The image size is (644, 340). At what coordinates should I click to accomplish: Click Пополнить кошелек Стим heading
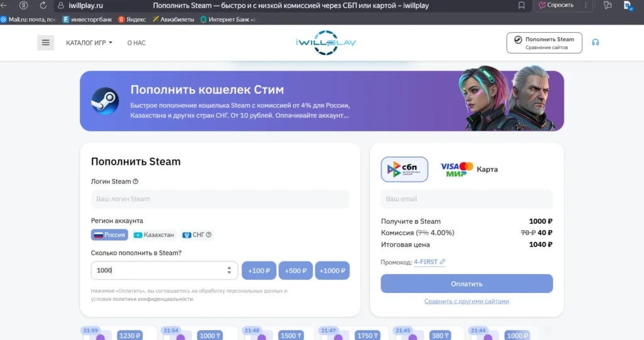(207, 89)
